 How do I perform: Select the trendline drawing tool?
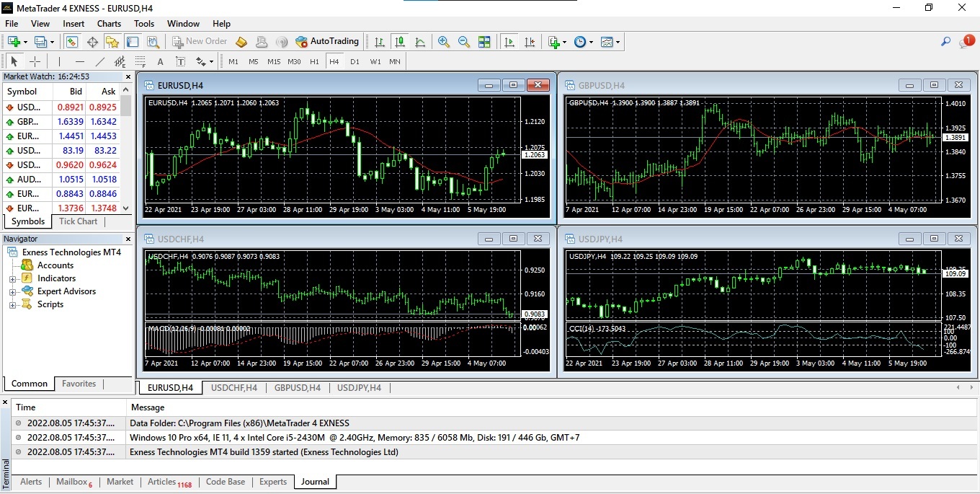pyautogui.click(x=100, y=61)
